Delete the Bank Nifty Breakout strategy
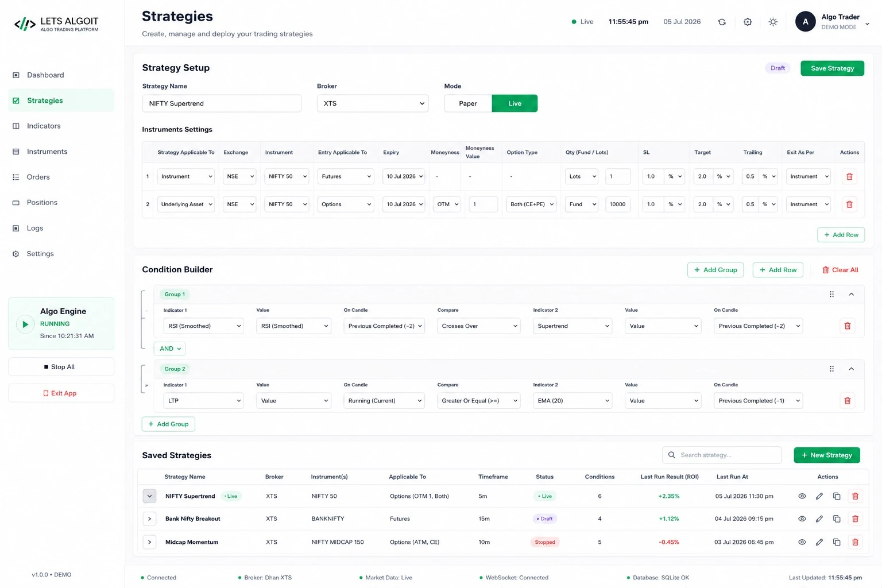The width and height of the screenshot is (882, 588). (x=855, y=519)
